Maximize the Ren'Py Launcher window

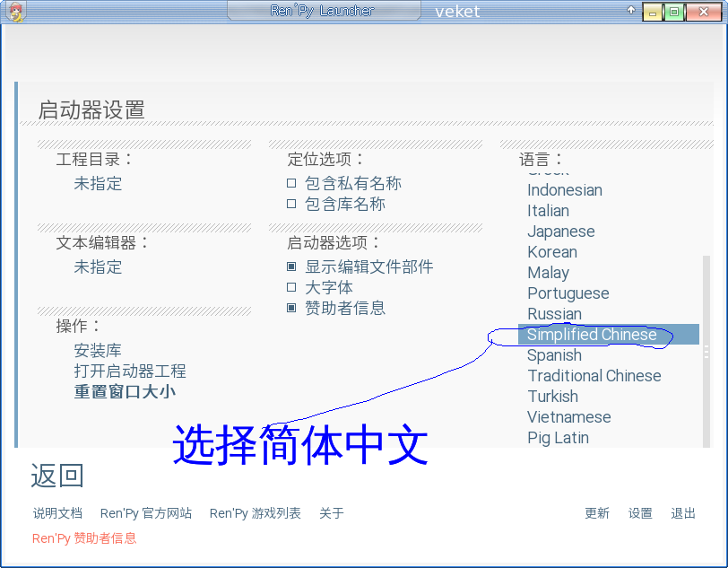point(673,12)
